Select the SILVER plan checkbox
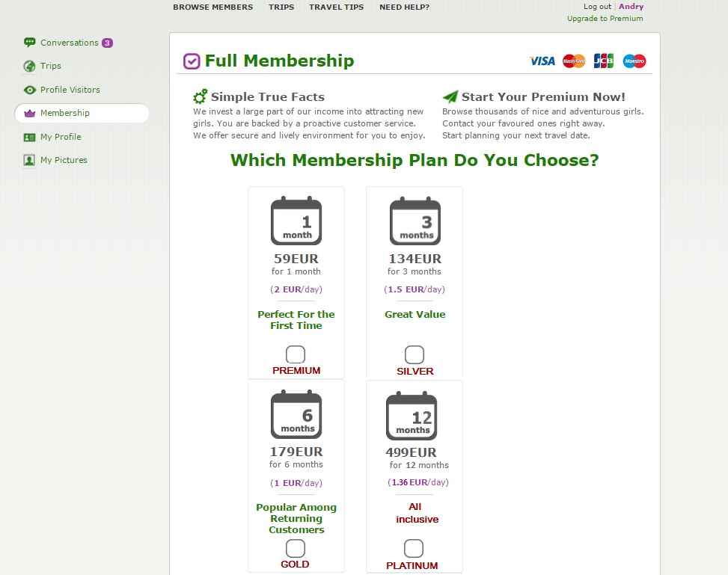Viewport: 728px width, 575px height. [x=415, y=355]
